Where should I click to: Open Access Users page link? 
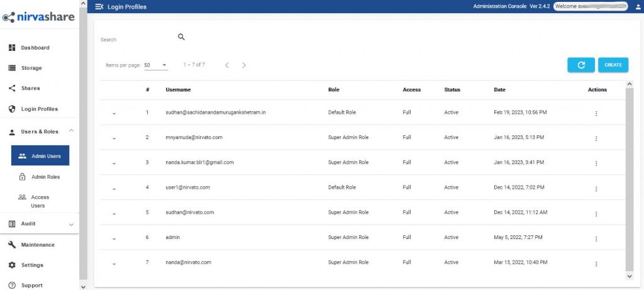(40, 201)
